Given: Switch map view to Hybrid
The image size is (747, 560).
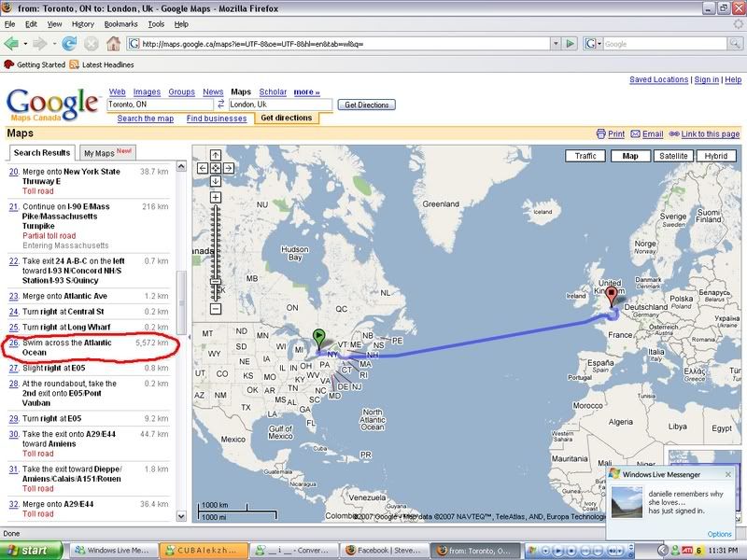Looking at the screenshot, I should coord(716,156).
